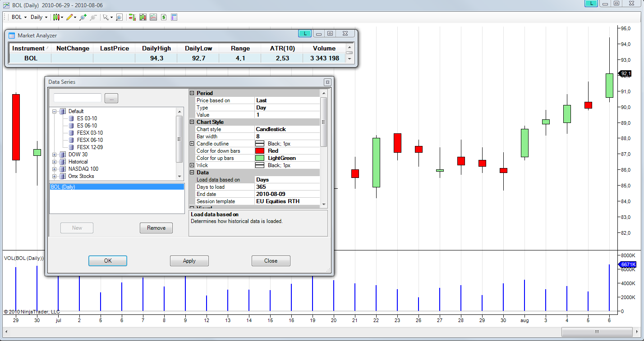The image size is (644, 341).
Task: Click the DOW 30 list icon
Action: pos(63,155)
